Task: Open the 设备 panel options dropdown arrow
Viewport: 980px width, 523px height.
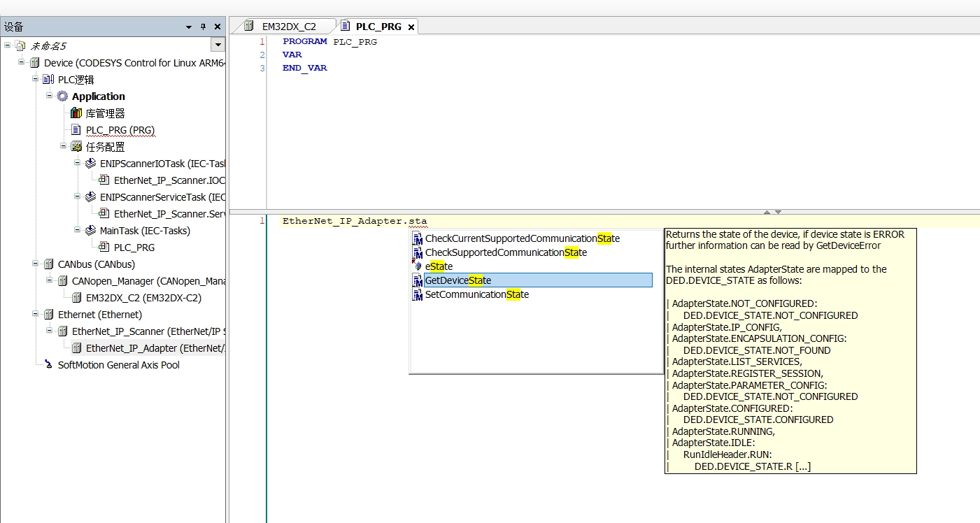Action: coord(189,27)
